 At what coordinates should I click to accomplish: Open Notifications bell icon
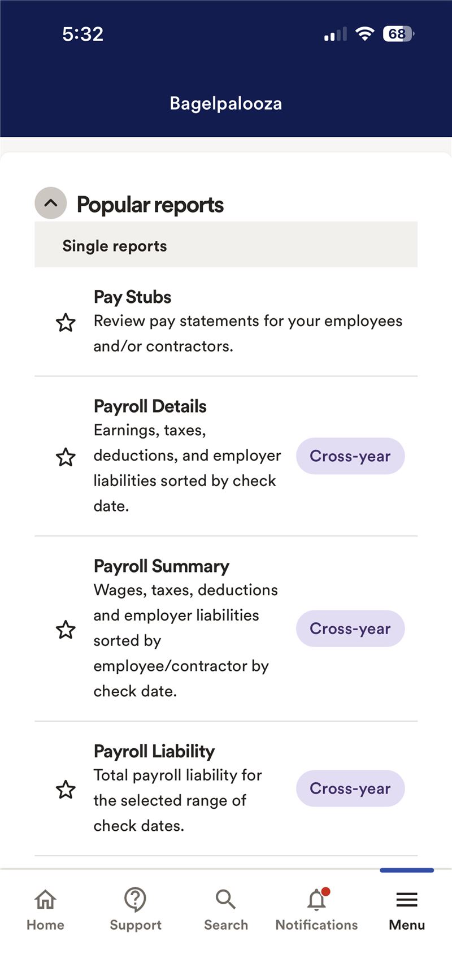point(316,899)
